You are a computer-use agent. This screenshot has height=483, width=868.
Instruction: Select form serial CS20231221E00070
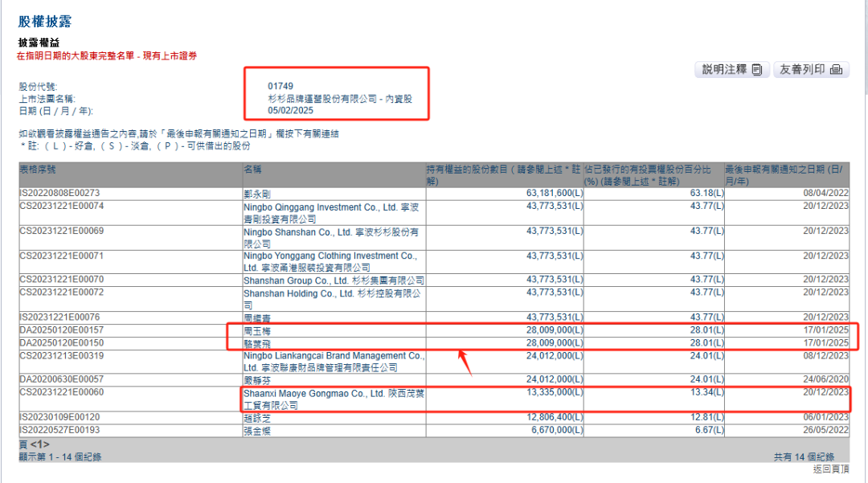61,280
